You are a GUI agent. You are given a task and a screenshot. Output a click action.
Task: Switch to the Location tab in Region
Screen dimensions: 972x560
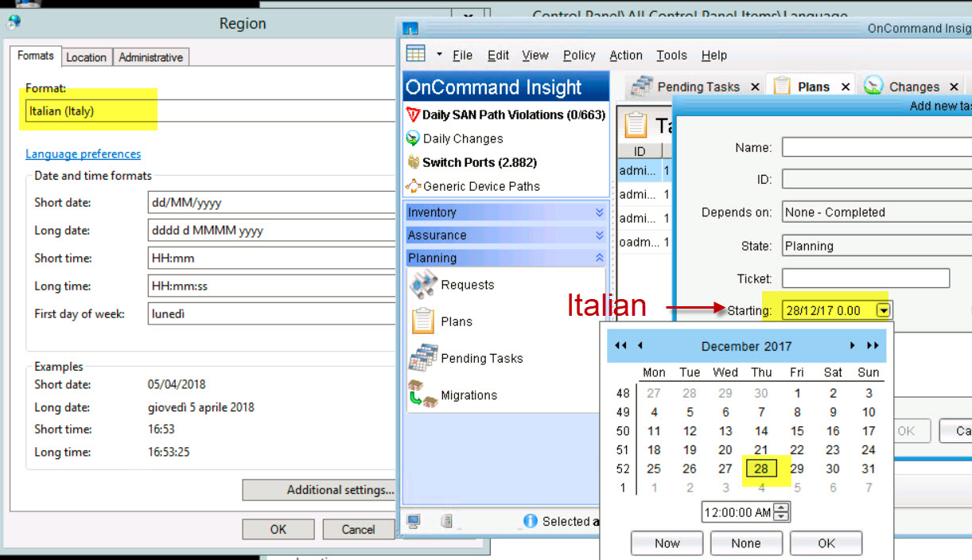click(x=86, y=57)
